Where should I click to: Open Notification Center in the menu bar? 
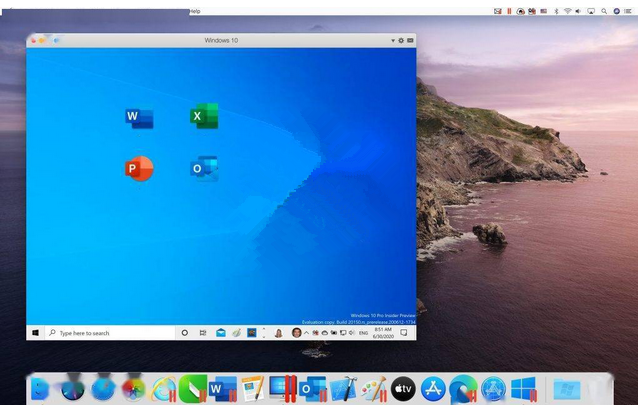[628, 11]
